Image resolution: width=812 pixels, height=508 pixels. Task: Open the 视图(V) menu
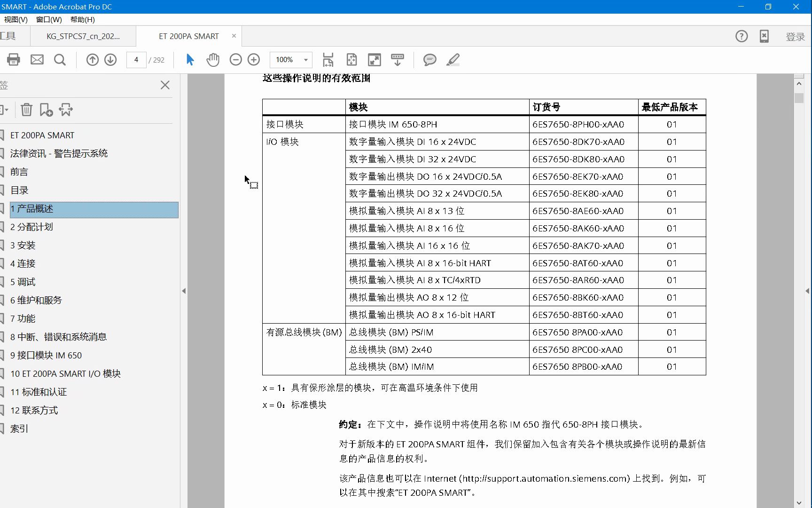coord(16,19)
